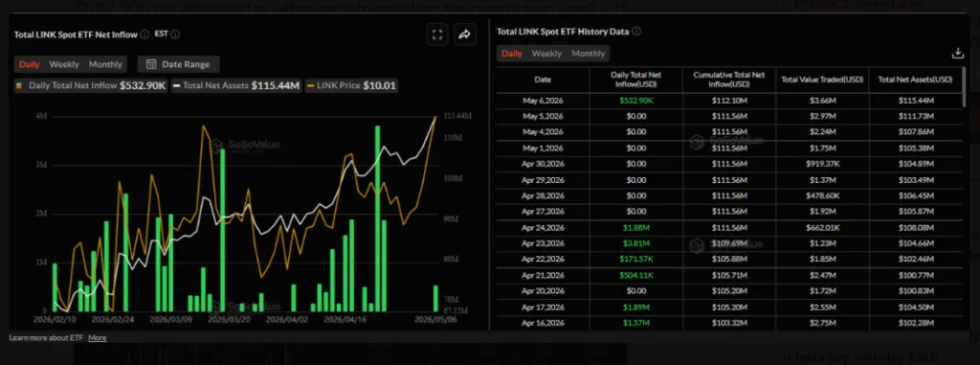
Task: Select Daily tab in history table
Action: pyautogui.click(x=512, y=54)
